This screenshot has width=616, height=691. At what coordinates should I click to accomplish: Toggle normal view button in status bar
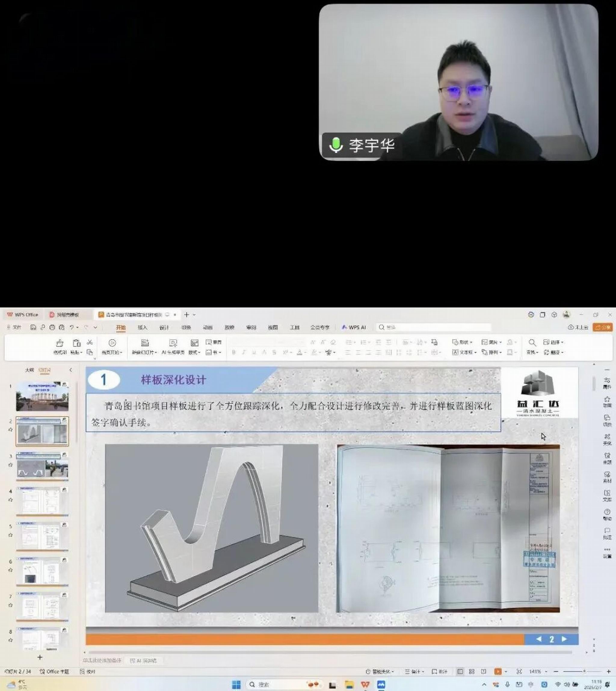click(x=460, y=671)
